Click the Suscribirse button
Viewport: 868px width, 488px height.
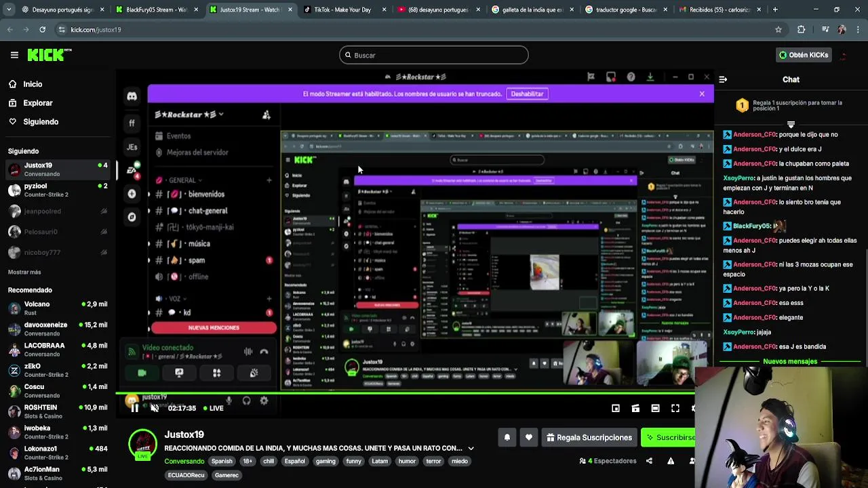click(x=669, y=438)
